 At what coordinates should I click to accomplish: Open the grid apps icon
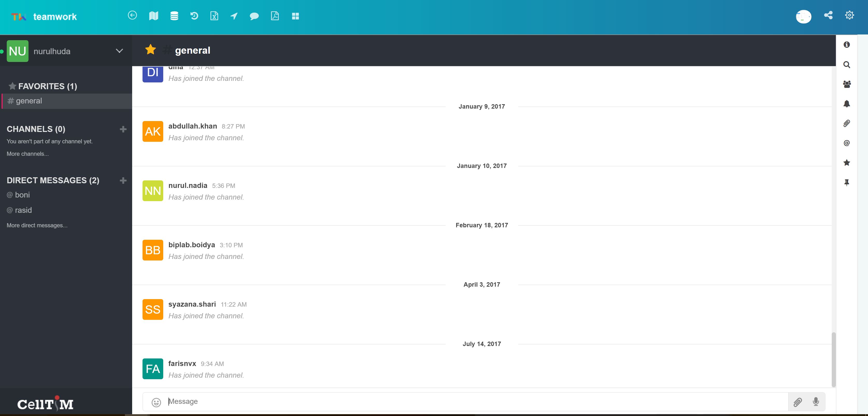[295, 16]
